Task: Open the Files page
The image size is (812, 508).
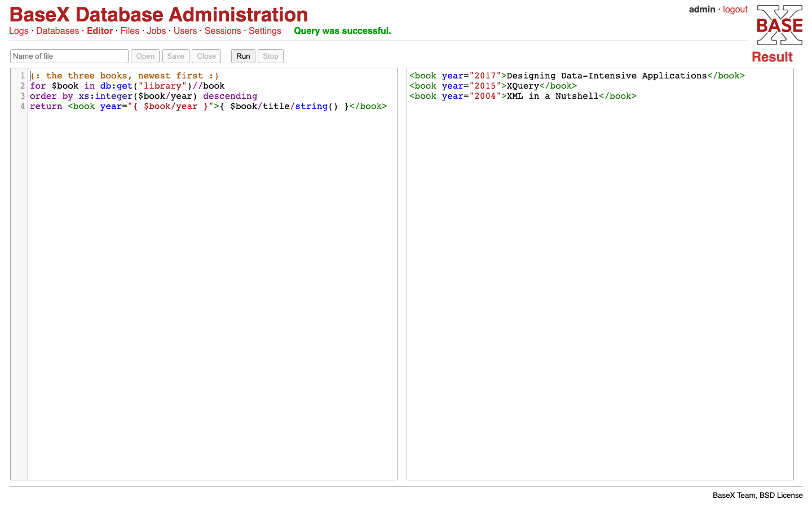Action: [x=130, y=31]
